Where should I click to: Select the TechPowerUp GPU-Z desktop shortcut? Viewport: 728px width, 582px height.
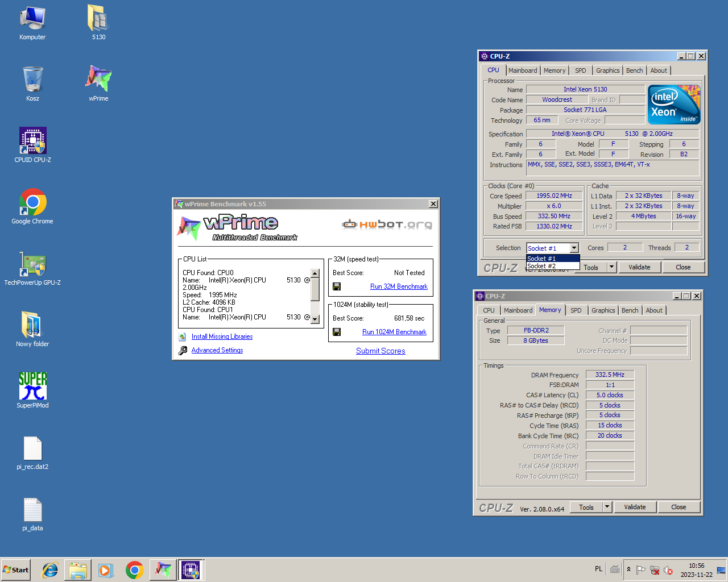coord(32,268)
